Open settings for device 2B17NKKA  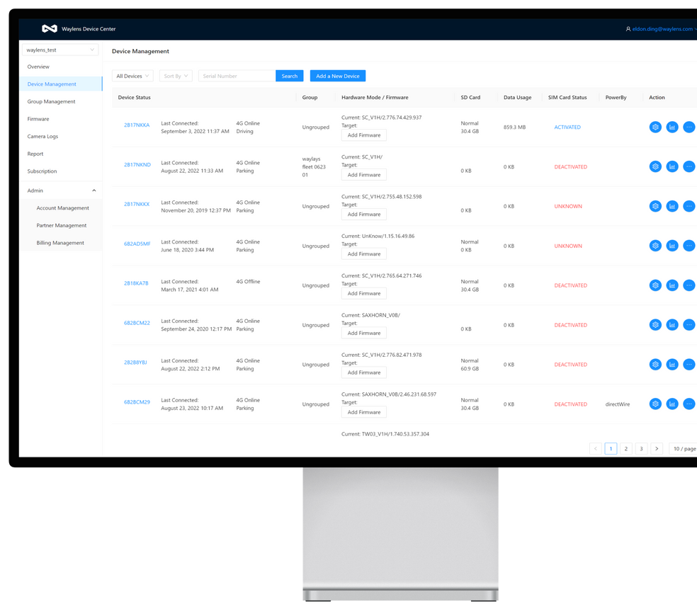coord(655,127)
